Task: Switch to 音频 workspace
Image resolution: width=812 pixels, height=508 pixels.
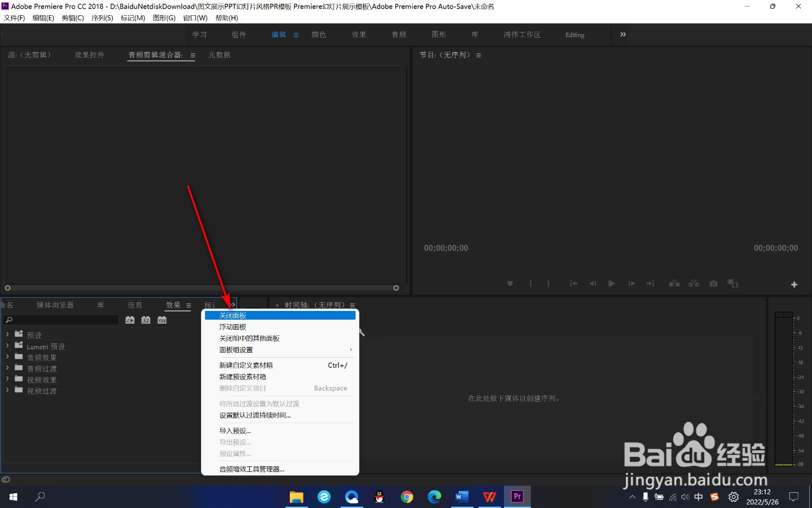Action: point(399,35)
